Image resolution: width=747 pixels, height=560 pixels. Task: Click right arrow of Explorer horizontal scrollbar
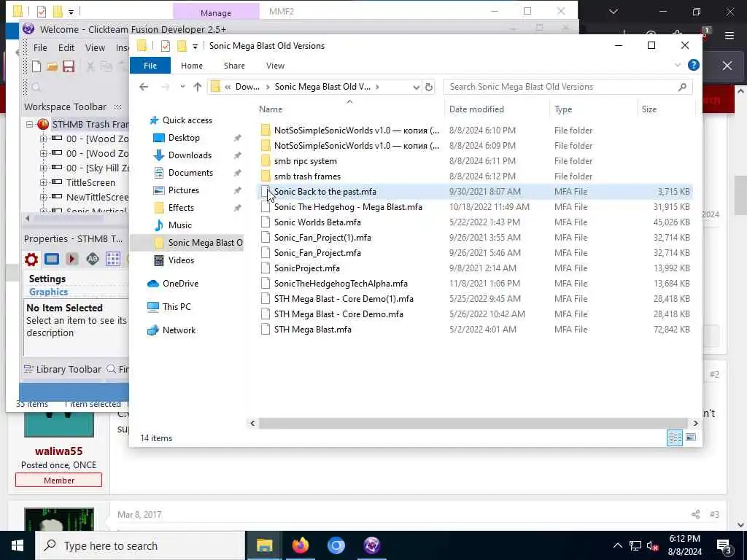click(695, 423)
